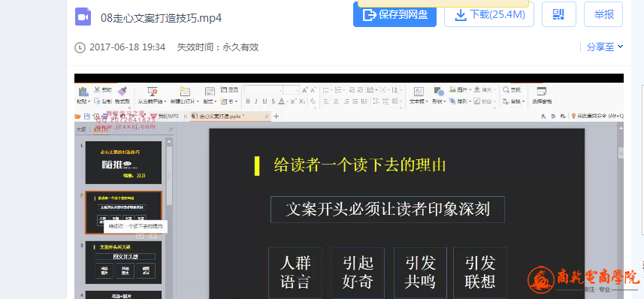The height and width of the screenshot is (299, 644).
Task: Click the slide Layout icon
Action: (x=210, y=92)
